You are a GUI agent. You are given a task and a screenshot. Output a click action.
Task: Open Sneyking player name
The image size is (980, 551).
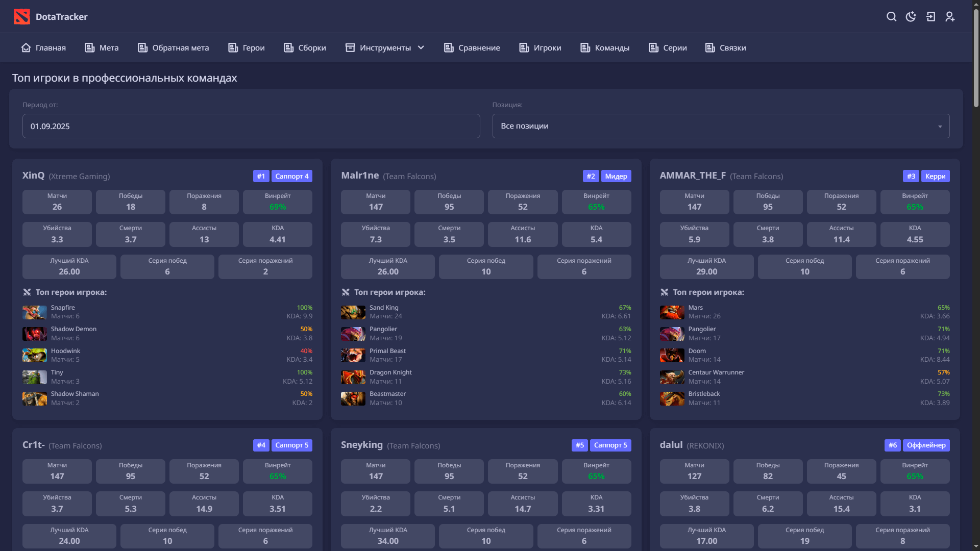tap(362, 445)
